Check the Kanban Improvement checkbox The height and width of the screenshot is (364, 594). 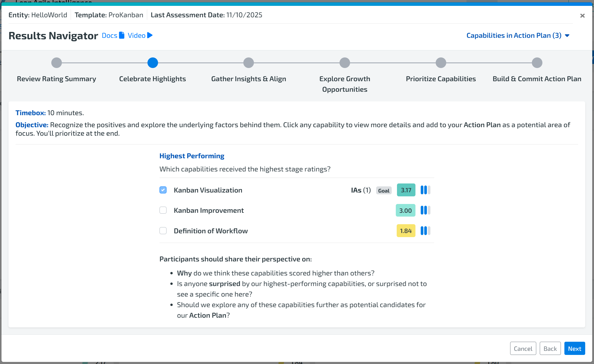tap(163, 210)
